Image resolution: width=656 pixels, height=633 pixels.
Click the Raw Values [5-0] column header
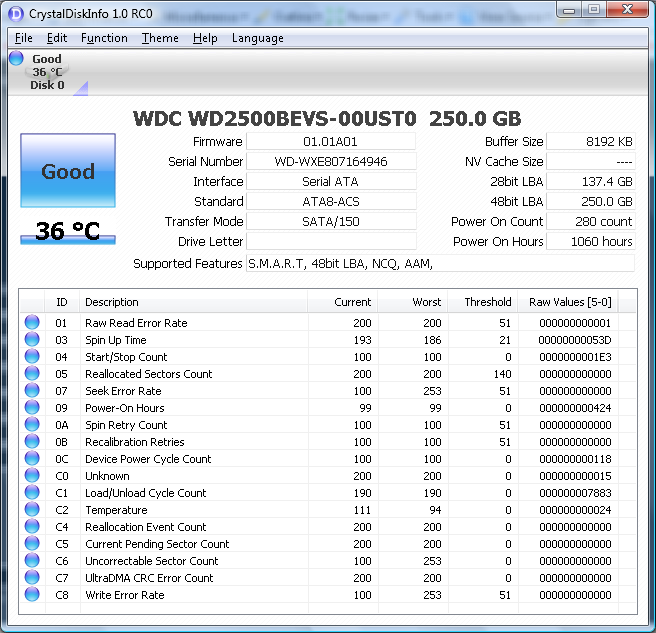click(x=568, y=302)
